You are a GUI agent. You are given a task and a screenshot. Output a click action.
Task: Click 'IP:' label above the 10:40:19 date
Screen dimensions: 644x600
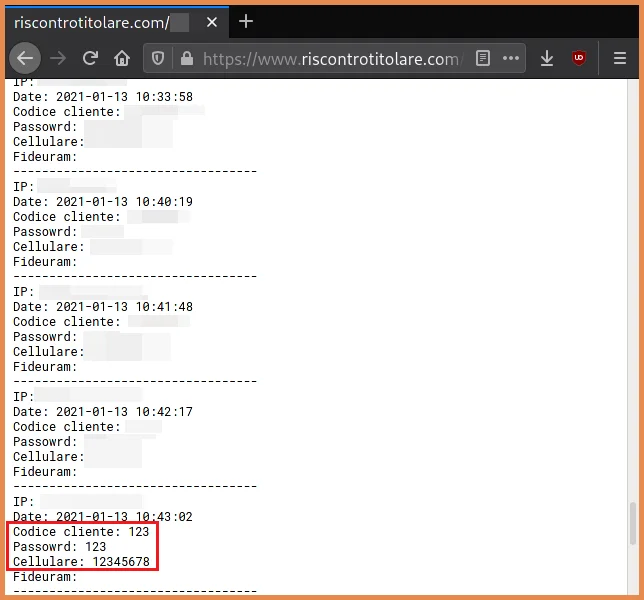23,187
